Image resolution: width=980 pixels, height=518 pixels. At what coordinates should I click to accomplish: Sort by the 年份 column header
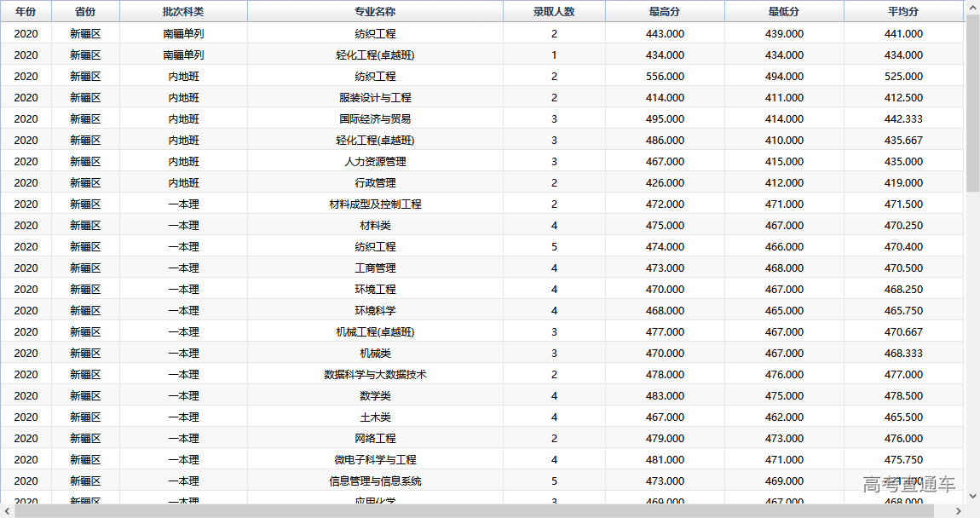point(26,12)
